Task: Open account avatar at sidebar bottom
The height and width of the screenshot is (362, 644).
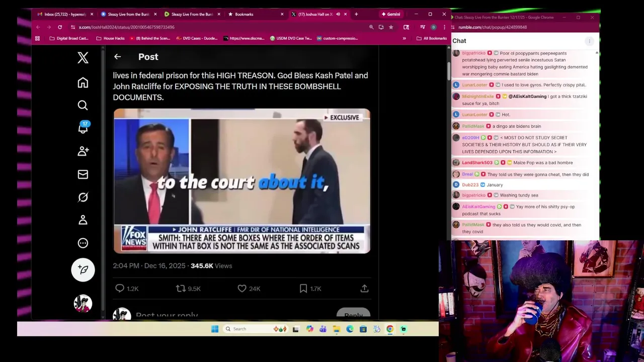Action: pos(83,303)
